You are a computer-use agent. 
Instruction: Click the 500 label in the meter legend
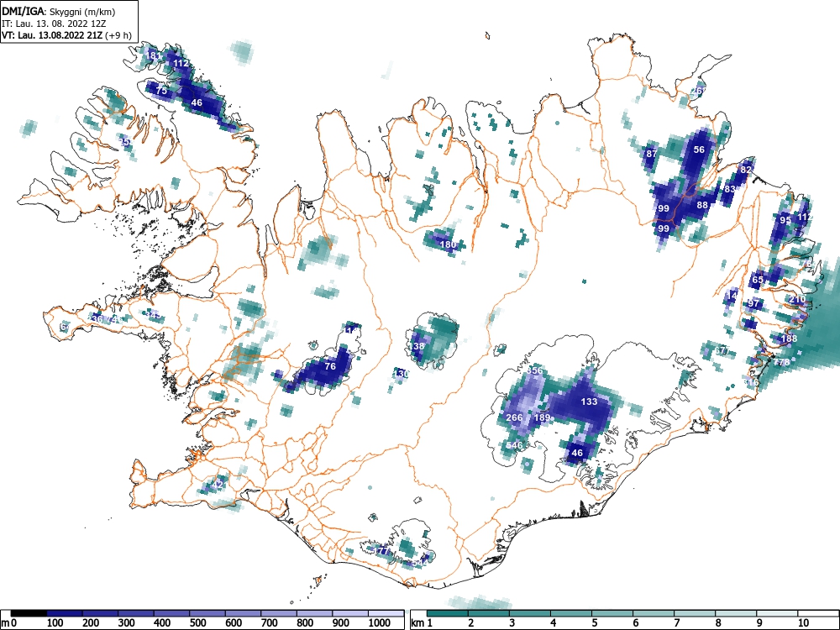click(x=197, y=623)
